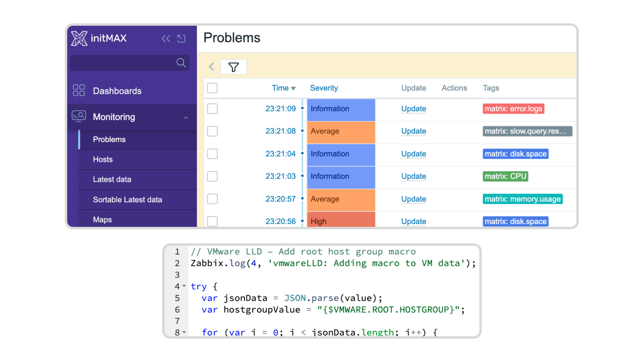This screenshot has height=362, width=644.
Task: Toggle the select-all checkbox in header
Action: (213, 88)
